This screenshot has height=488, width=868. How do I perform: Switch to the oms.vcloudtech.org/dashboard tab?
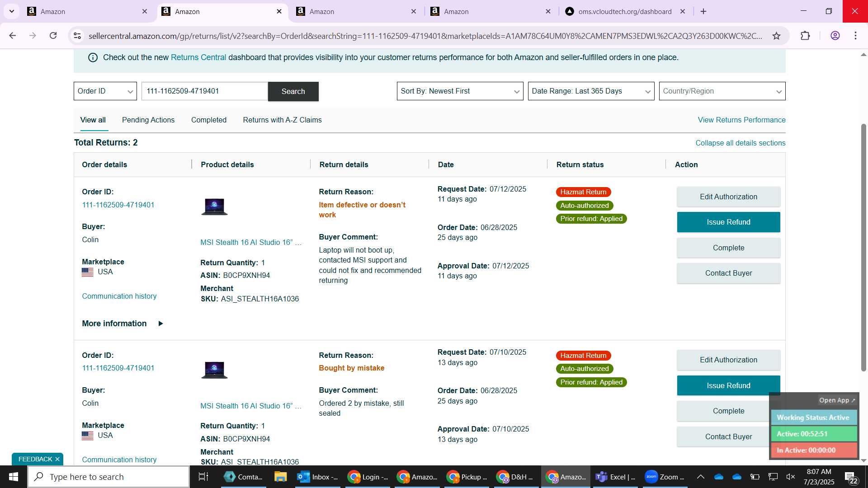(625, 11)
